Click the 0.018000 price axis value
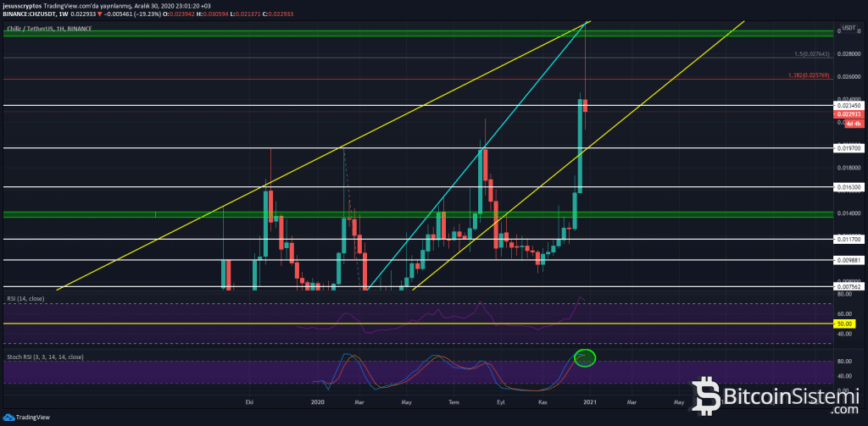Viewport: 868px width, 426px height. [849, 168]
